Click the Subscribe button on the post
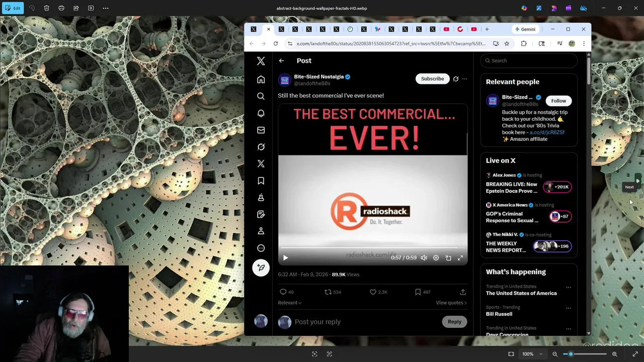 pos(432,79)
